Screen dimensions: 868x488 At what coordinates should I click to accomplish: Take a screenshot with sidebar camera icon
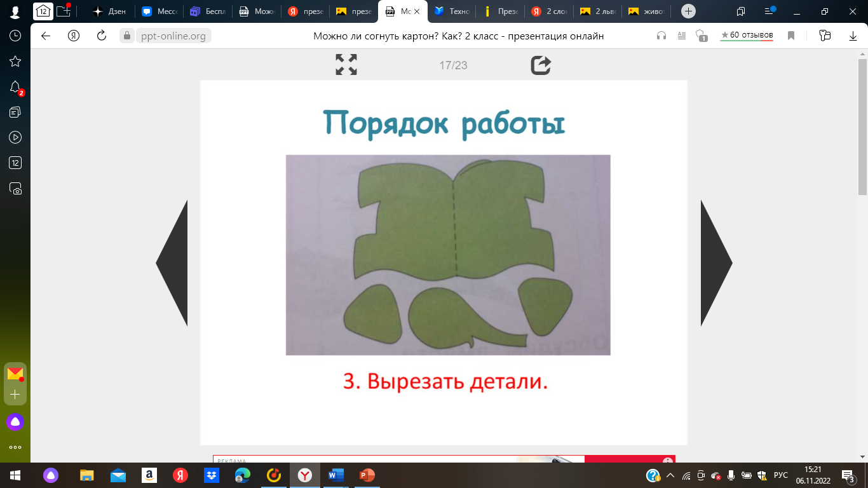[15, 188]
